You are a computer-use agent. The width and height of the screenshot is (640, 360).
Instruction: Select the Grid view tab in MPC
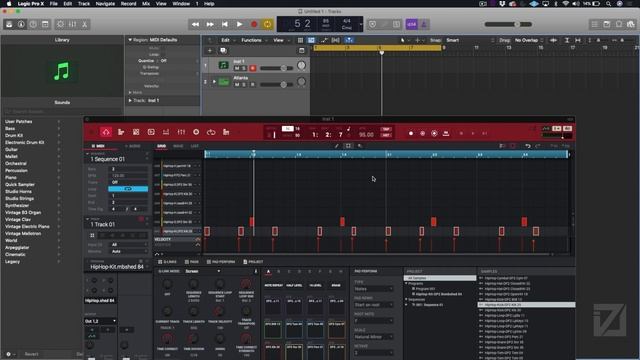pyautogui.click(x=162, y=146)
